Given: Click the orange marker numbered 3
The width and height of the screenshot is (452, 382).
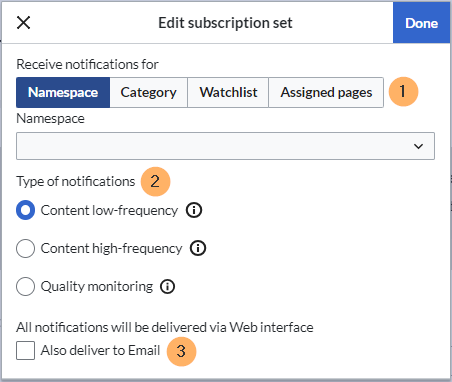Looking at the screenshot, I should [x=181, y=351].
